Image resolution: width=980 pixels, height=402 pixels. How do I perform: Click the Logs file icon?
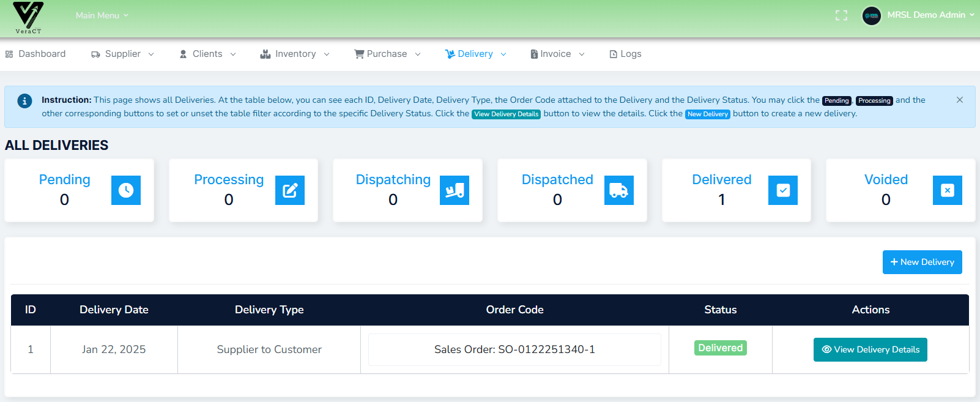tap(613, 54)
